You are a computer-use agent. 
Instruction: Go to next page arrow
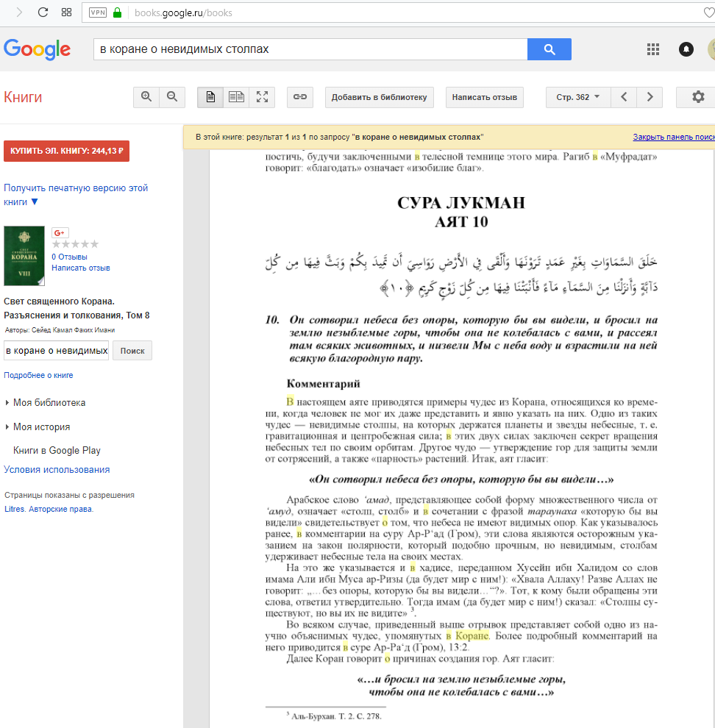650,97
